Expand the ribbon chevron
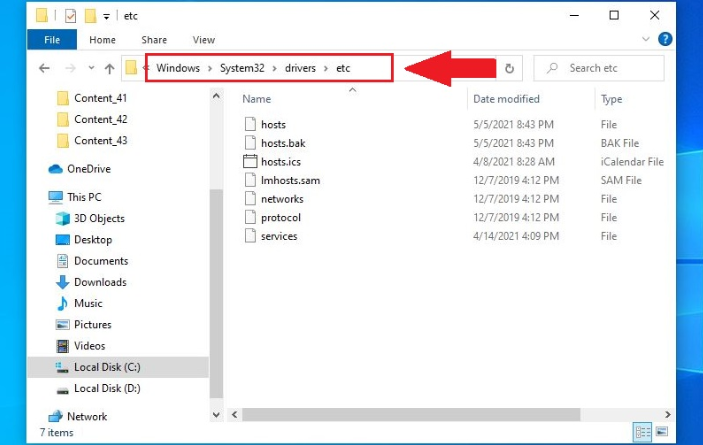Viewport: 703px width, 445px height. [x=646, y=39]
